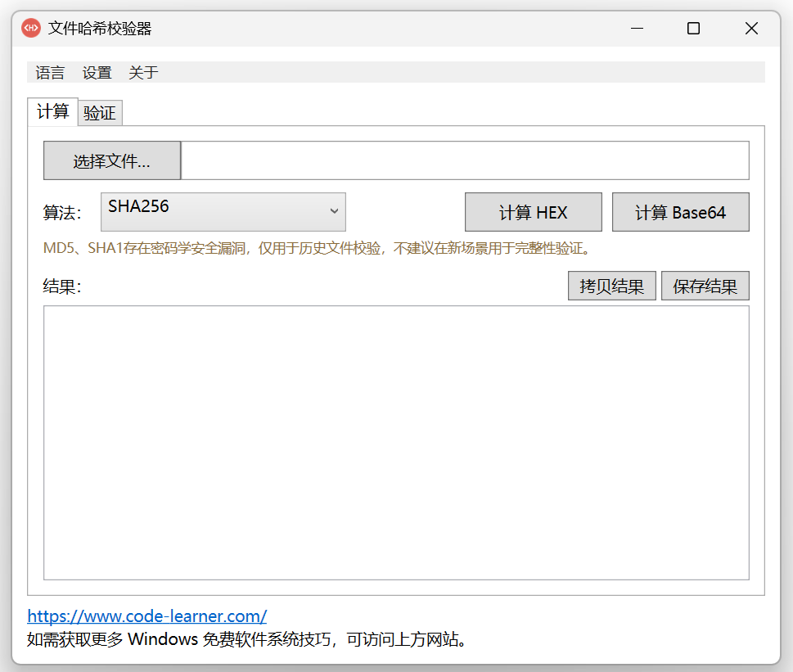Screen dimensions: 793x672
Task: Click the red app logo icon
Action: pos(31,29)
